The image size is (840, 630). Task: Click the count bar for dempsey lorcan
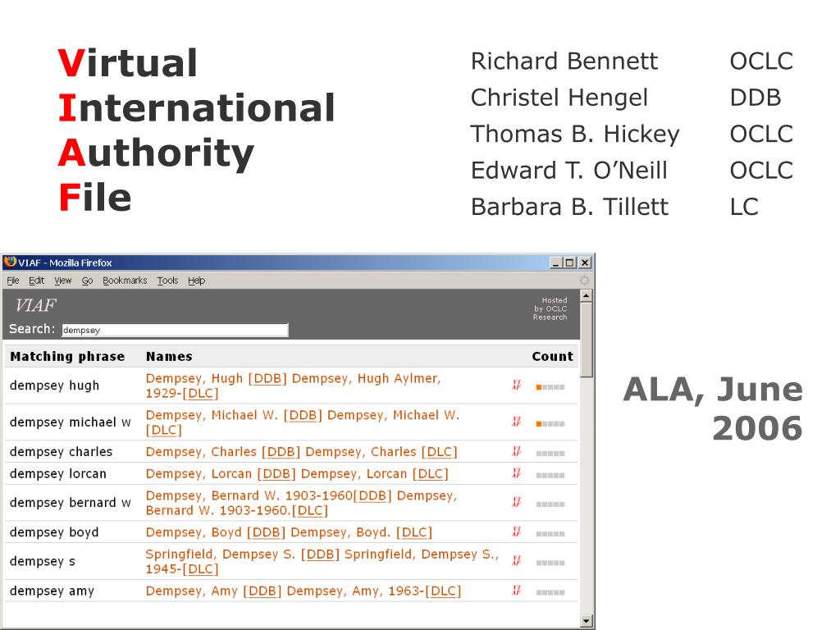550,476
